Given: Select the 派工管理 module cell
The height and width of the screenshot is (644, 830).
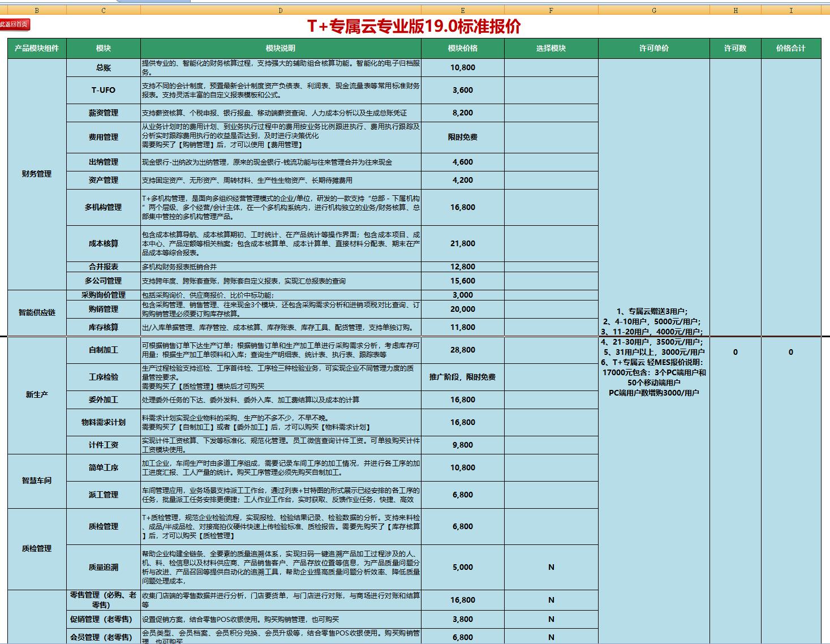Looking at the screenshot, I should [x=103, y=495].
